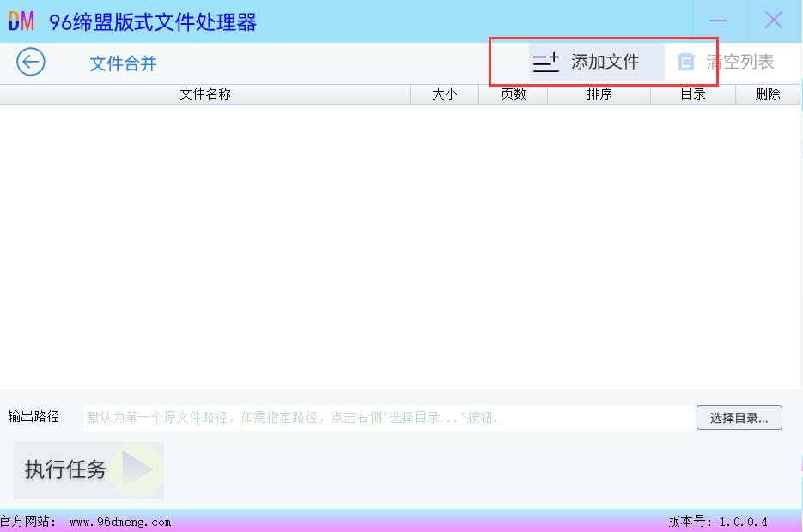The height and width of the screenshot is (532, 803).
Task: Click inside the empty file list area
Action: point(399,245)
